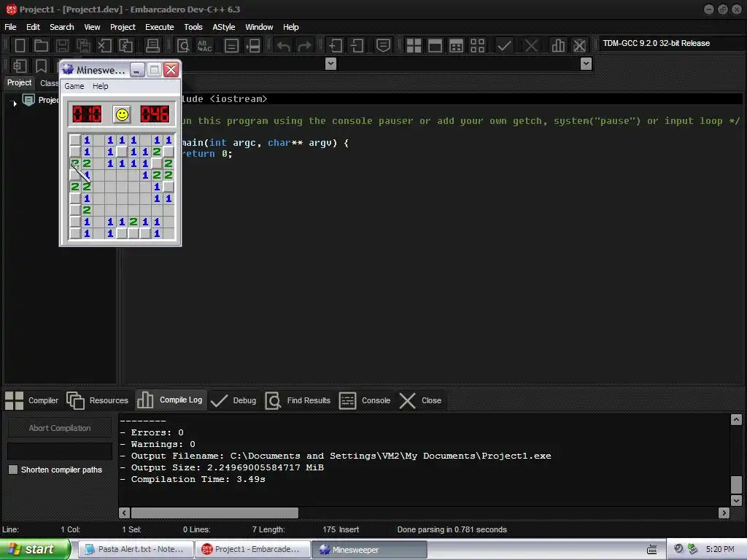The height and width of the screenshot is (560, 747).
Task: Click the Run window icon in toolbar
Action: pos(435,46)
